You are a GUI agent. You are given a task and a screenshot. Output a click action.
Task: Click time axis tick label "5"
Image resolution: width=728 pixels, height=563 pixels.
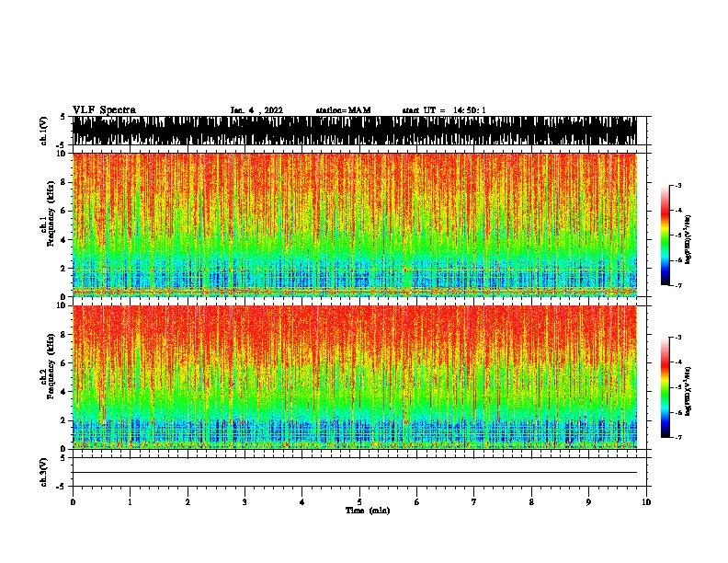[359, 502]
